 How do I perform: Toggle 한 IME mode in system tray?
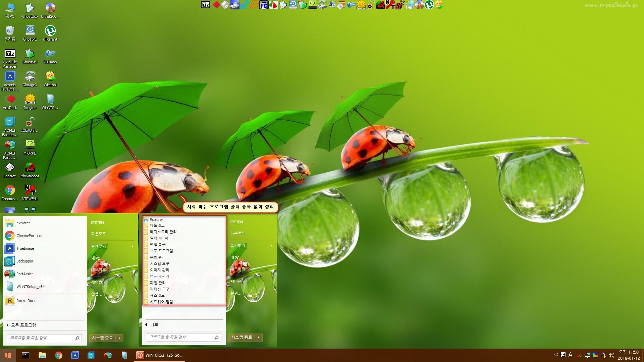[563, 355]
